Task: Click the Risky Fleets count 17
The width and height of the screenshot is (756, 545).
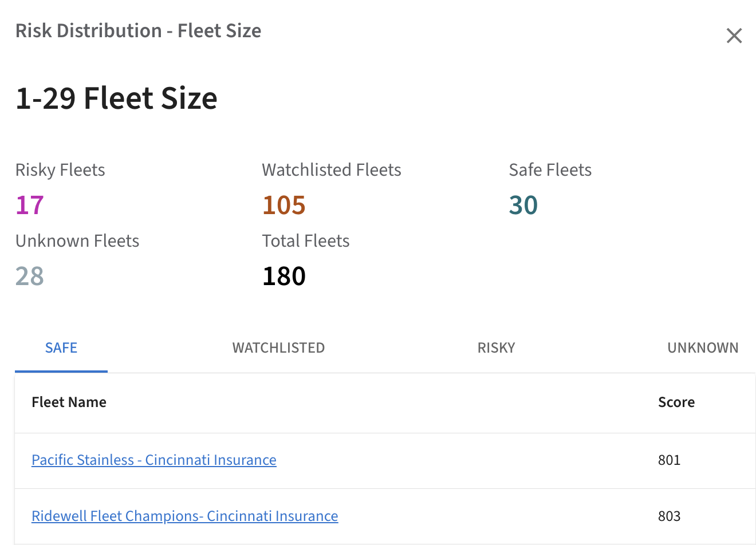Action: tap(30, 206)
